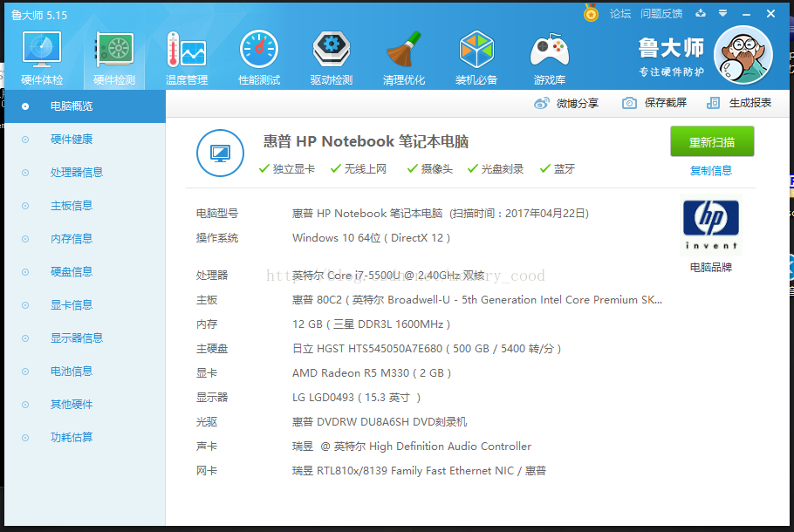Click 摄像头 feature checkmark label
The width and height of the screenshot is (794, 532).
(430, 169)
